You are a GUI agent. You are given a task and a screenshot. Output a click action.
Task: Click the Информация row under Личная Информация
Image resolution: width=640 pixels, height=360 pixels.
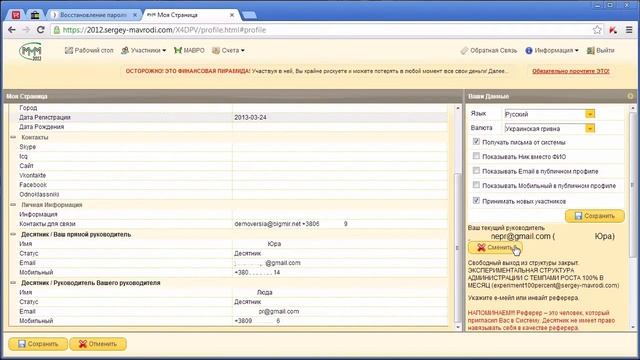coord(228,214)
